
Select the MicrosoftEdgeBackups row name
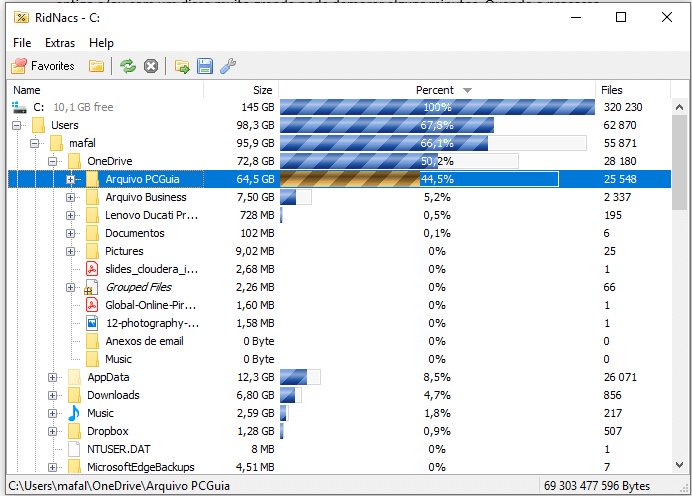pyautogui.click(x=141, y=467)
